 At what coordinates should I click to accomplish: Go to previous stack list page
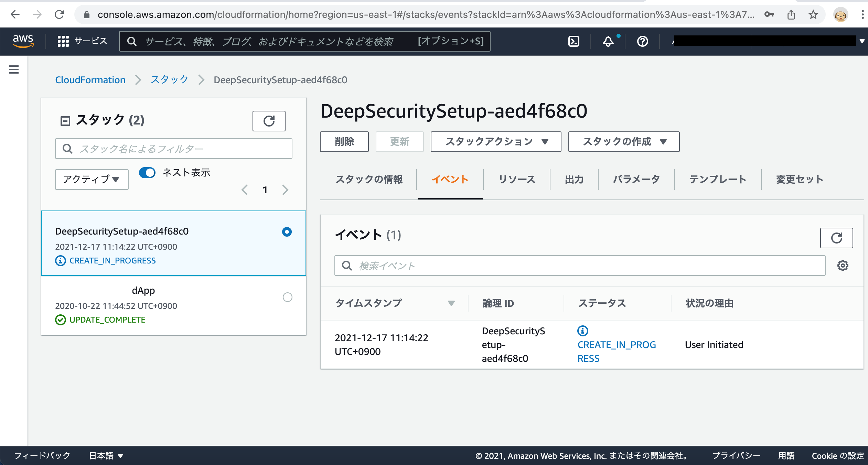tap(244, 190)
